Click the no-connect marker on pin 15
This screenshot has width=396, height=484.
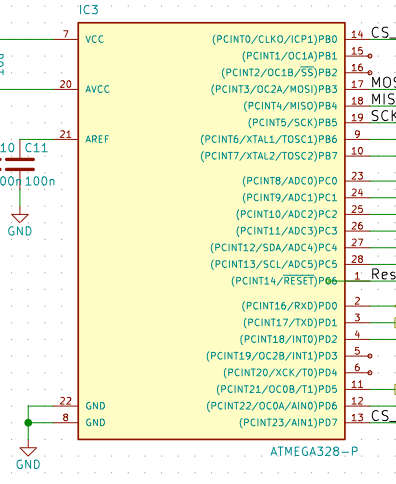370,56
